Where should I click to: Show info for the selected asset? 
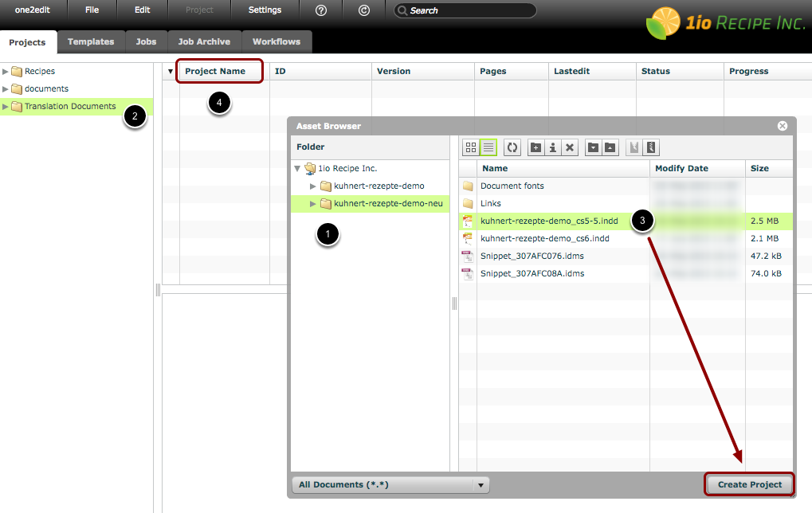tap(553, 147)
